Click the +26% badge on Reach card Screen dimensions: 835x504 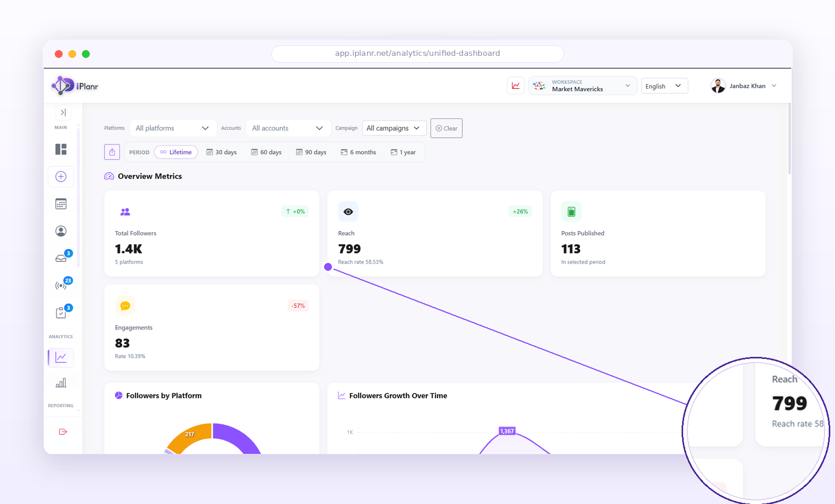pyautogui.click(x=520, y=211)
